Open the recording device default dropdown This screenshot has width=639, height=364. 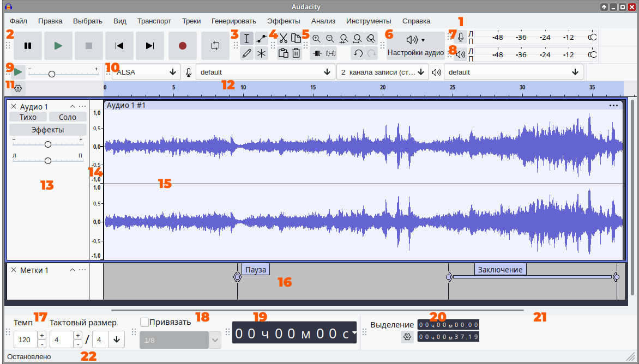[x=266, y=72]
